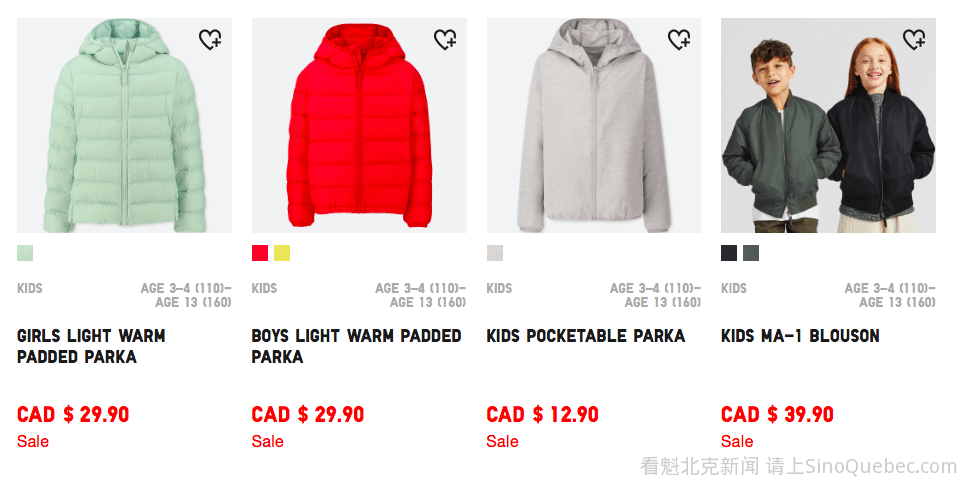Go to Kids Pocketable Parka product page

(586, 335)
